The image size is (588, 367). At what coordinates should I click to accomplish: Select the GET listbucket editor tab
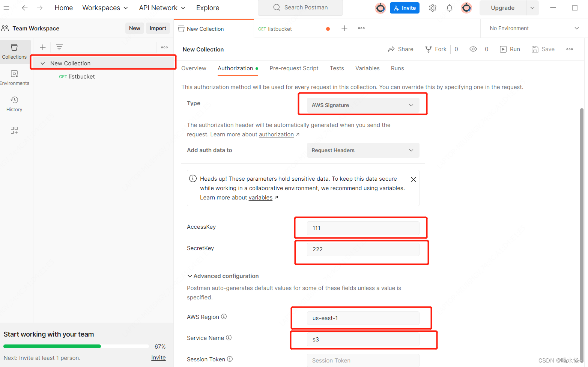293,29
